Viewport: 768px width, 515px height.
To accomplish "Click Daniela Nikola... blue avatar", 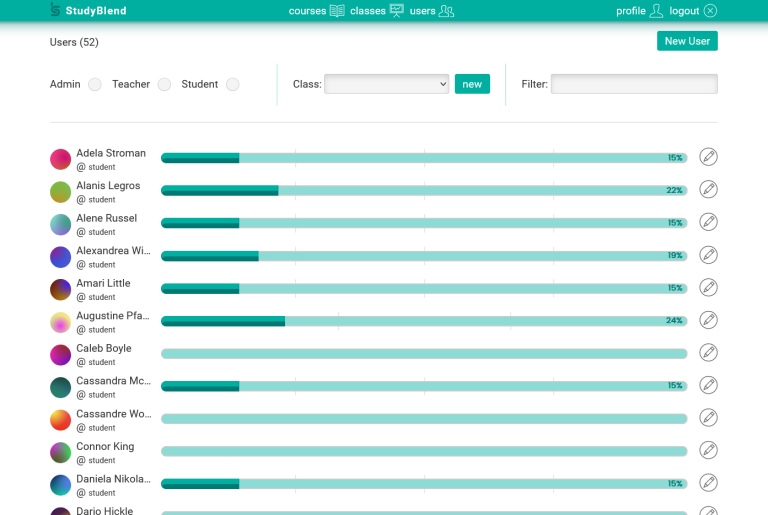I will click(x=61, y=485).
